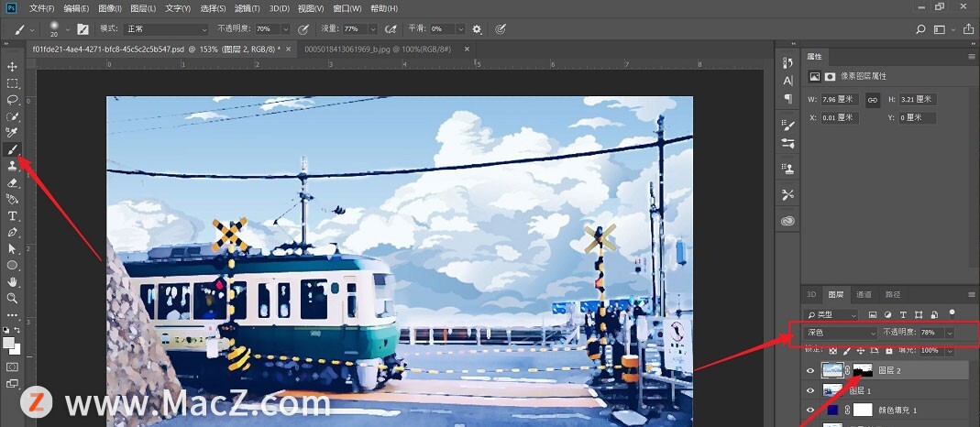Toggle the brush settings panel

(83, 28)
